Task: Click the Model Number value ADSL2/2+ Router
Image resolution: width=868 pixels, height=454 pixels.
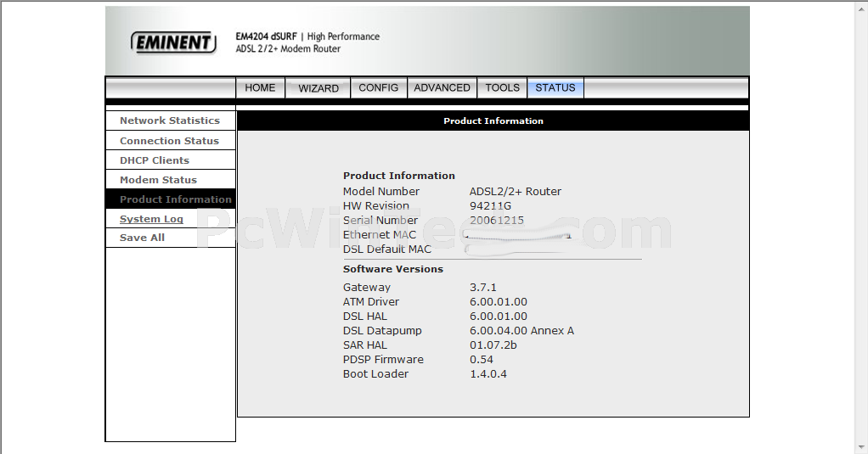Action: (x=516, y=191)
